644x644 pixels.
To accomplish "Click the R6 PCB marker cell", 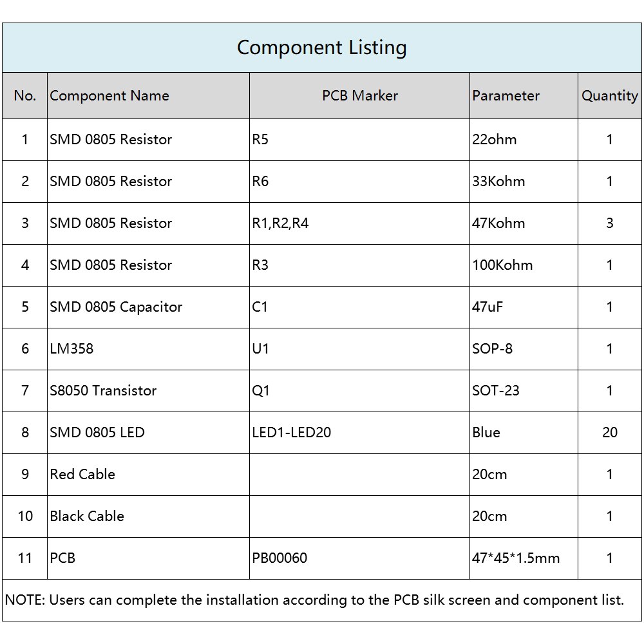I will coord(260,182).
